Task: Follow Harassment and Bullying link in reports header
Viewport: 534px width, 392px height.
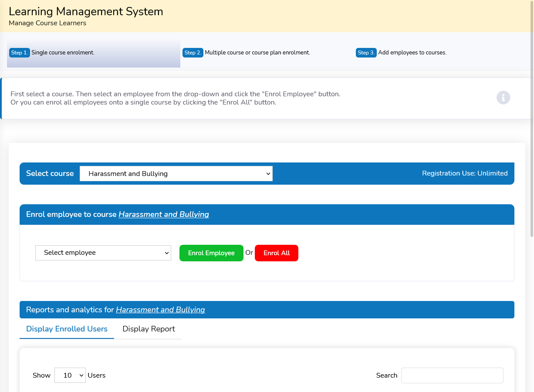Action: 160,310
